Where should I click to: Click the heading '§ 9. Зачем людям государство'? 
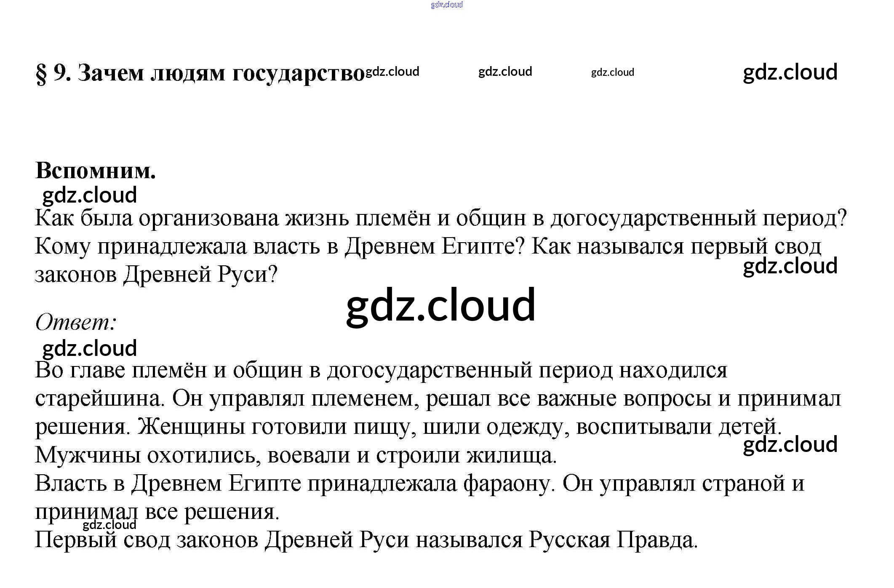200,73
